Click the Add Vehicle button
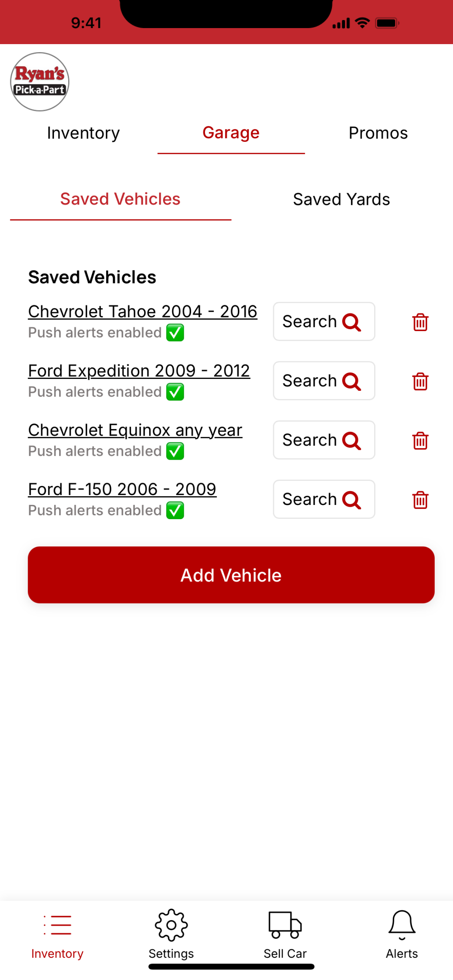Viewport: 453px width, 980px height. coord(231,575)
